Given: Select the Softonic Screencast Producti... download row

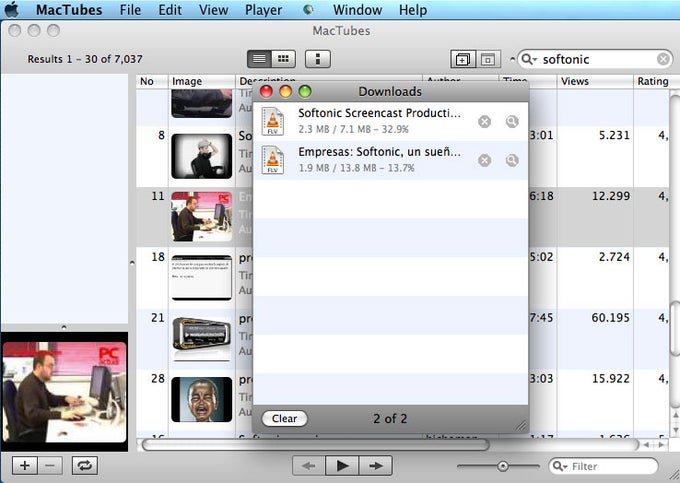Looking at the screenshot, I should click(x=390, y=122).
